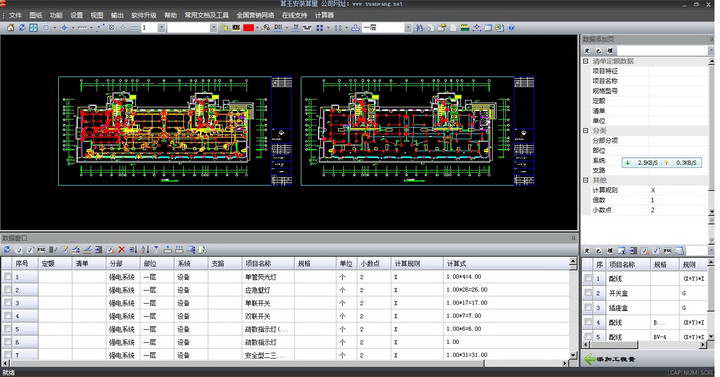
Task: Click the 倍数 value field
Action: 678,200
